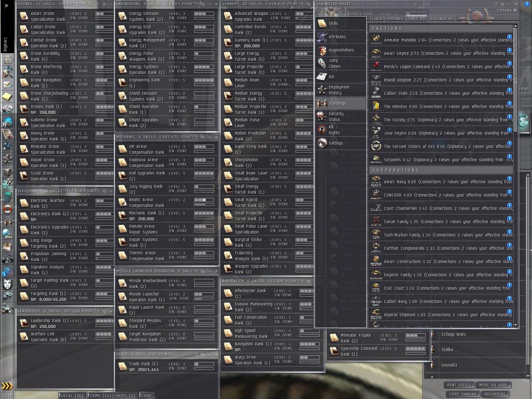Open the Corp Hangar button
532x399 pixels.
[463, 394]
